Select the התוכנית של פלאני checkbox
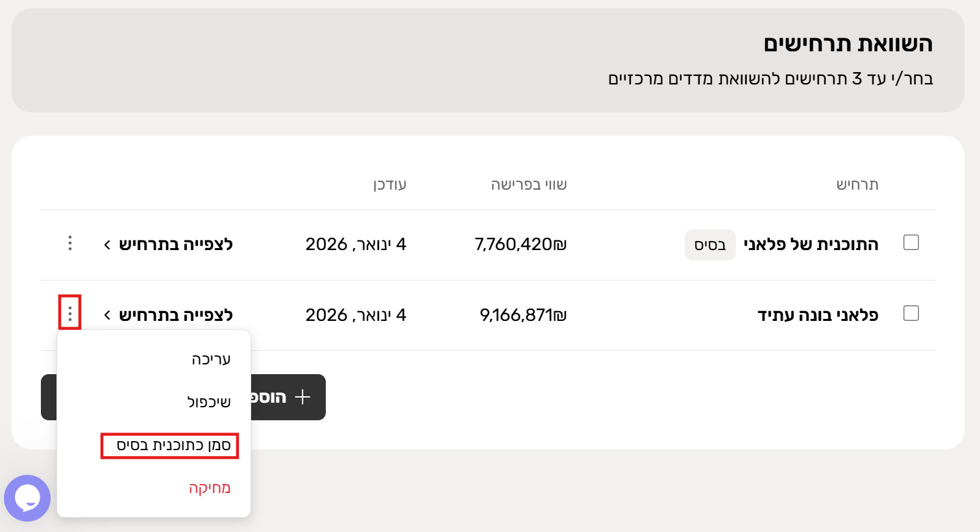The height and width of the screenshot is (532, 980). pos(911,243)
